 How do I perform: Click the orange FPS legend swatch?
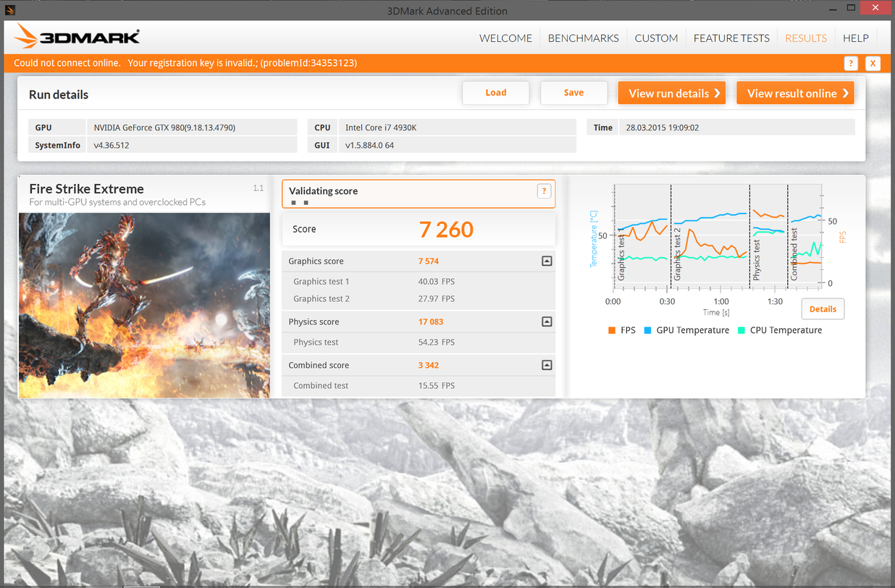point(612,330)
